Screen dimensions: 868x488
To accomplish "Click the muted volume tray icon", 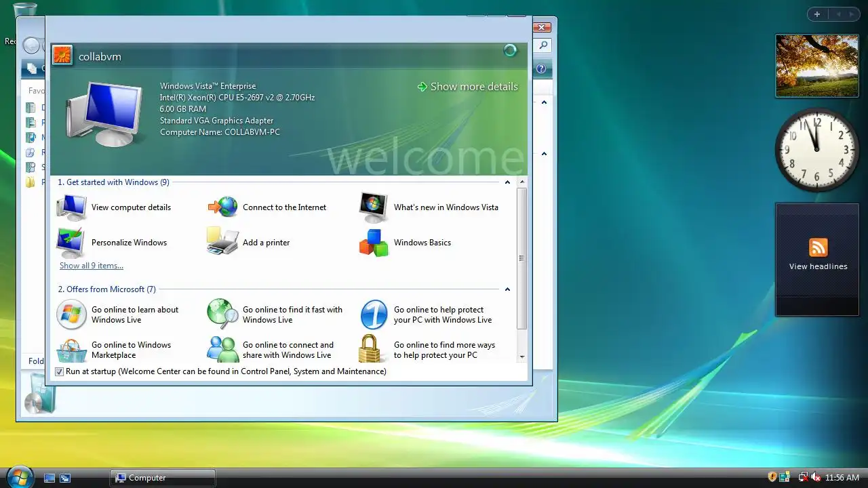I will tap(816, 477).
